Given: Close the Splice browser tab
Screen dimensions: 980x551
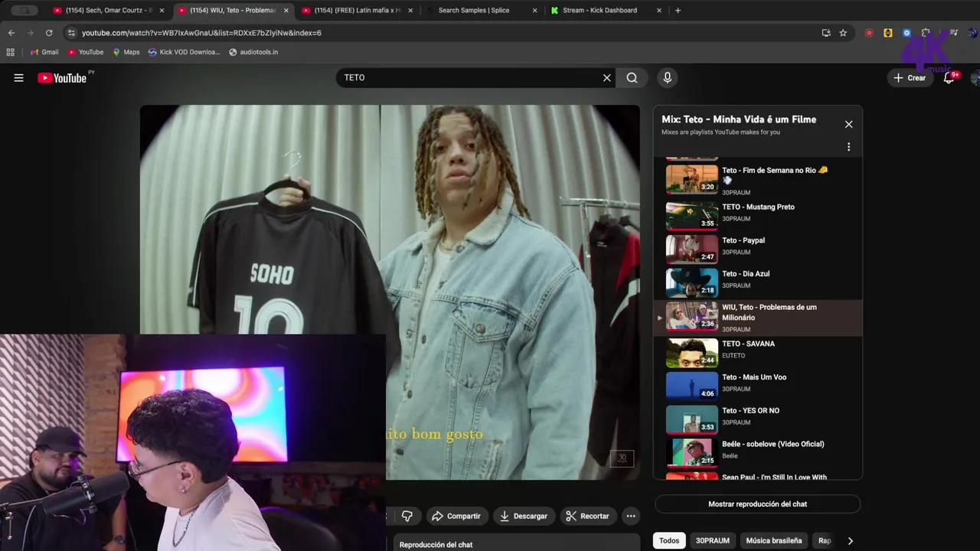Looking at the screenshot, I should [x=534, y=11].
